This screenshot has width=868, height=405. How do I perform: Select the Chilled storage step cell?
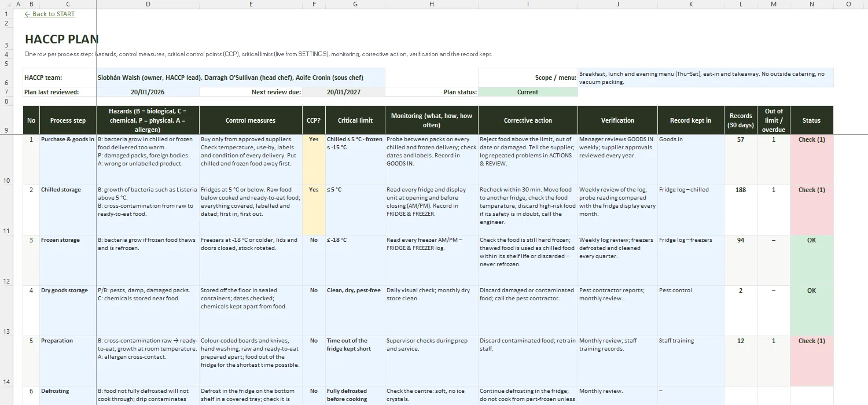pos(68,210)
